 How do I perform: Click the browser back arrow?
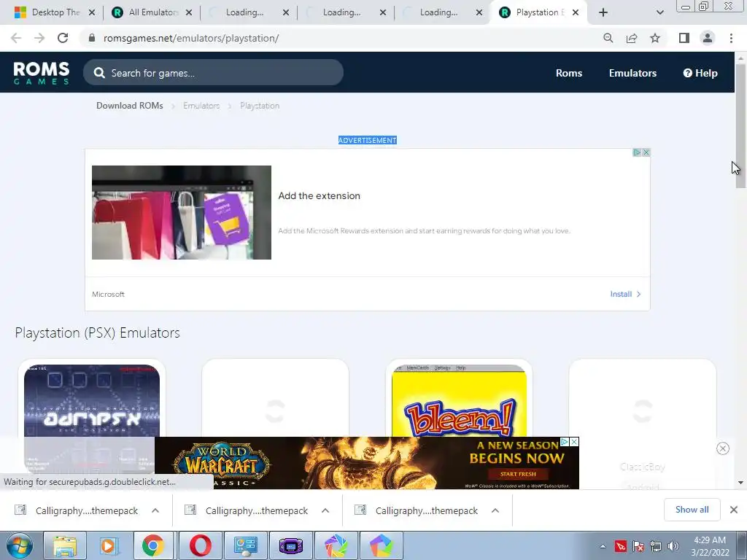16,38
